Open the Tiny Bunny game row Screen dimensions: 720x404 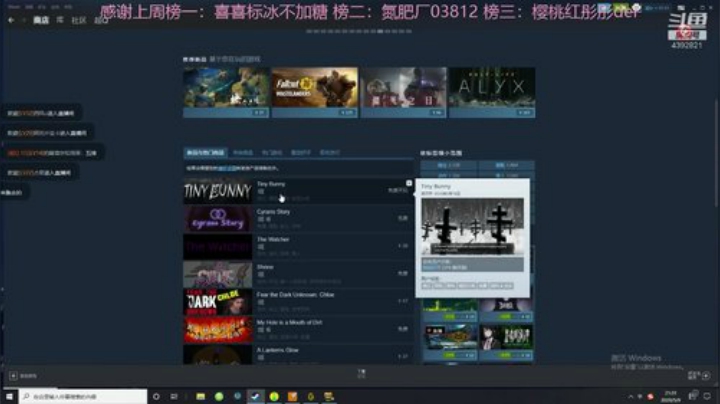click(298, 191)
